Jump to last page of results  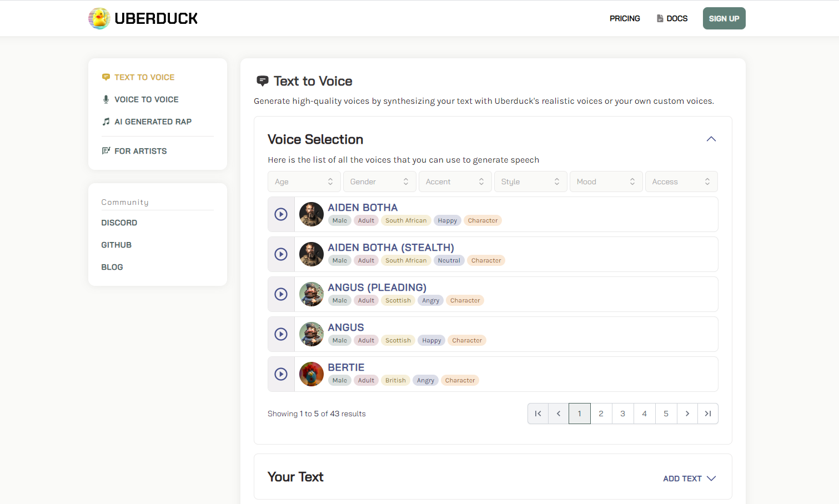click(x=708, y=414)
